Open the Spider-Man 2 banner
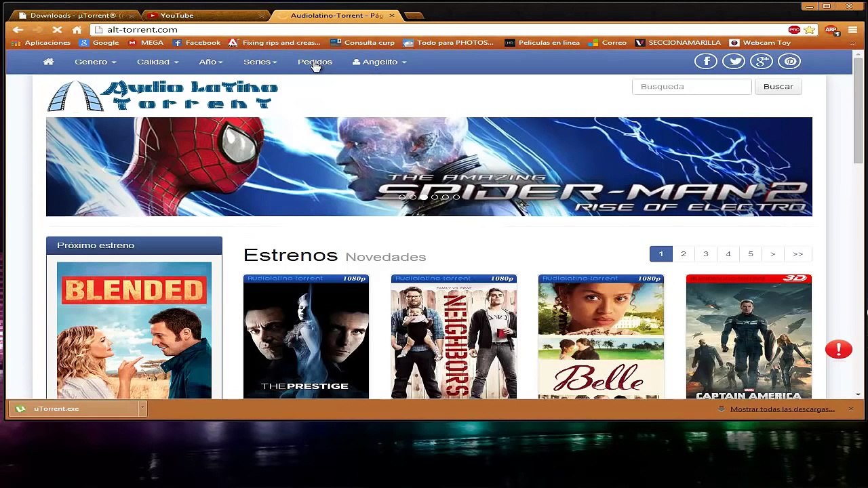Screen dimensions: 868x488 (x=429, y=167)
